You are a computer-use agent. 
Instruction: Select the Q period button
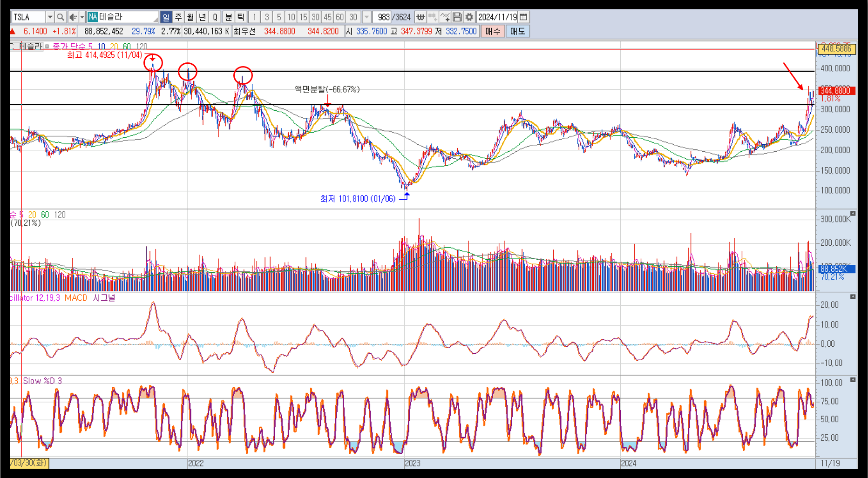click(x=215, y=17)
